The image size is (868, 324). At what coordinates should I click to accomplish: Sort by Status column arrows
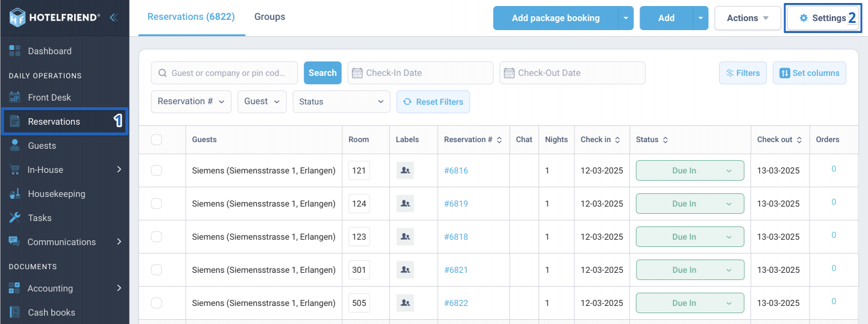[665, 140]
